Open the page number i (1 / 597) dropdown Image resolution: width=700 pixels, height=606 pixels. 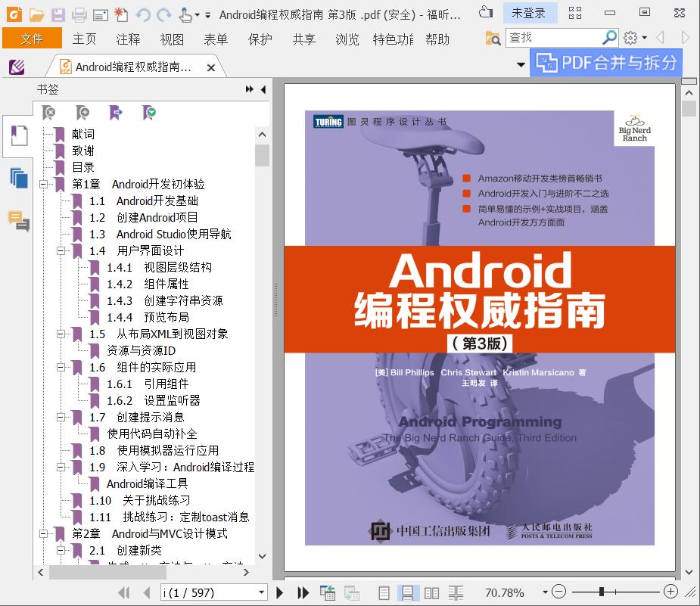[261, 592]
